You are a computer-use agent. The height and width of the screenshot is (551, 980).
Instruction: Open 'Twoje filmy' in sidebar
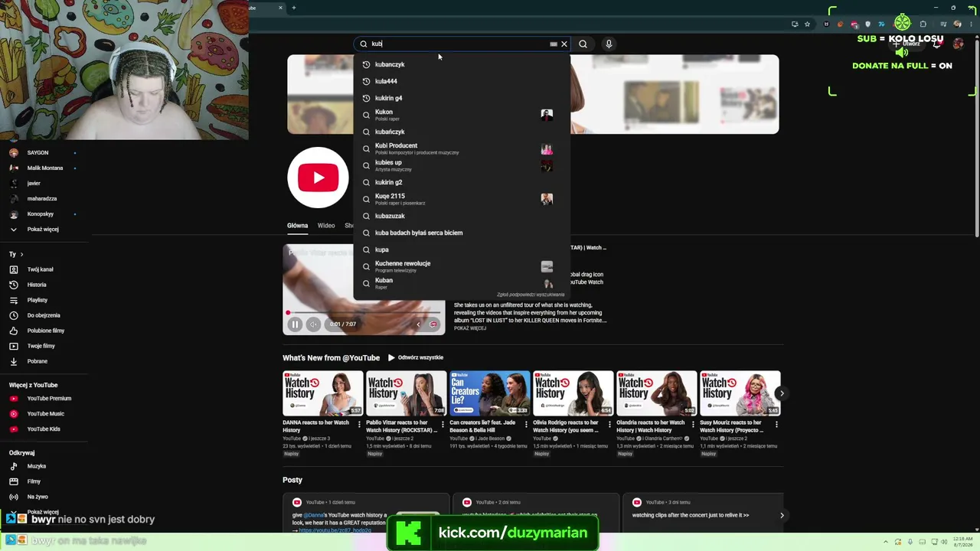point(44,346)
